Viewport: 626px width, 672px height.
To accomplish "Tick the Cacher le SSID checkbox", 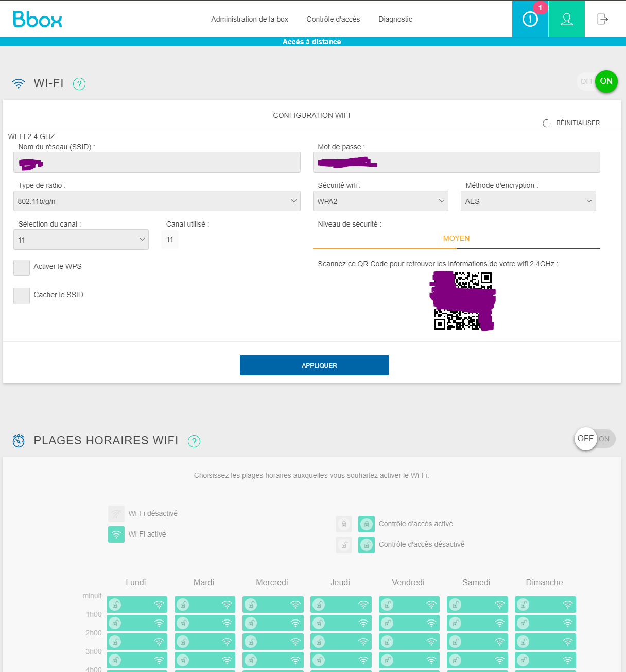I will [x=22, y=296].
